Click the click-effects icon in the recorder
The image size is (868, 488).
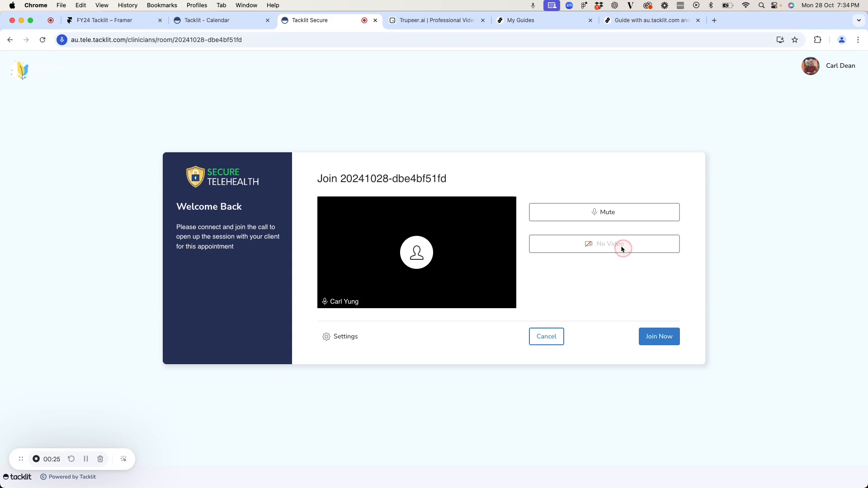(x=123, y=459)
